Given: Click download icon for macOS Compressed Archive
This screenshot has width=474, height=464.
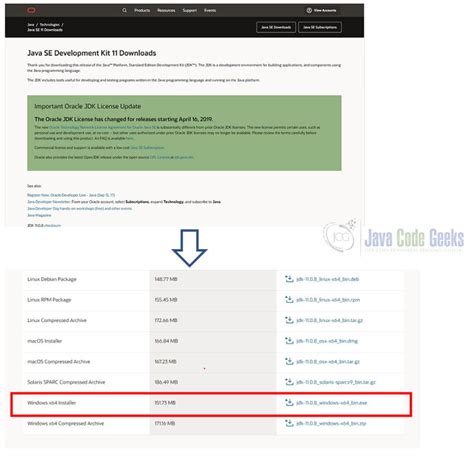Looking at the screenshot, I should click(x=289, y=361).
